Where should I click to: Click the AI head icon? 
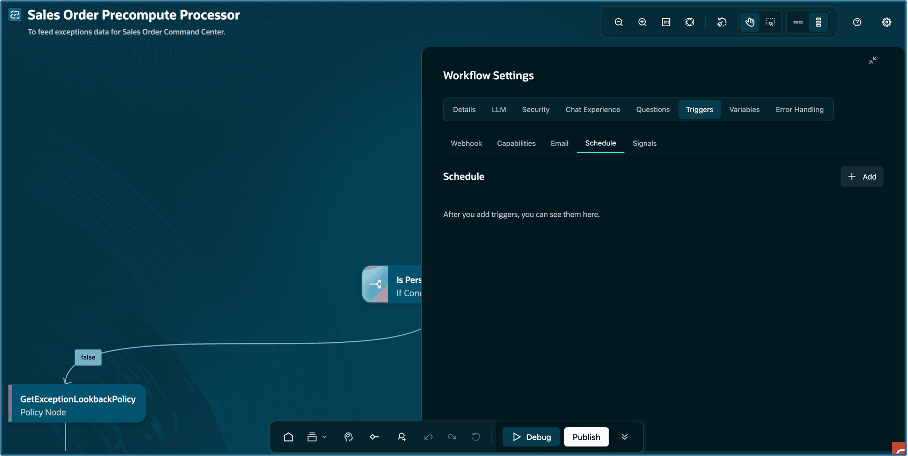(348, 437)
